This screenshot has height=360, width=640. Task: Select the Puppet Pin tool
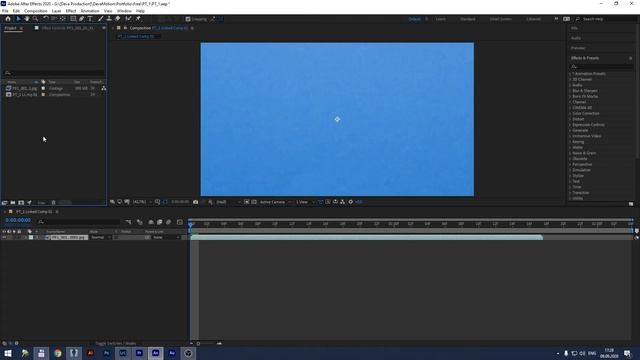138,19
